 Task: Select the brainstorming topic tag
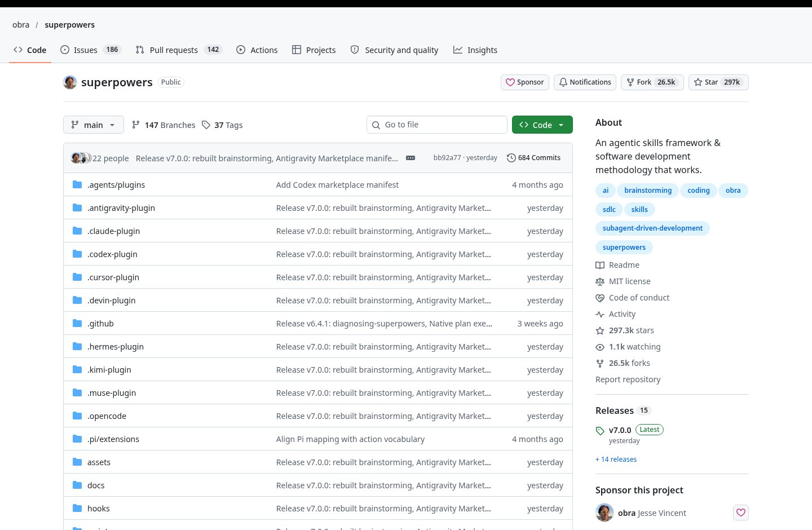(648, 191)
